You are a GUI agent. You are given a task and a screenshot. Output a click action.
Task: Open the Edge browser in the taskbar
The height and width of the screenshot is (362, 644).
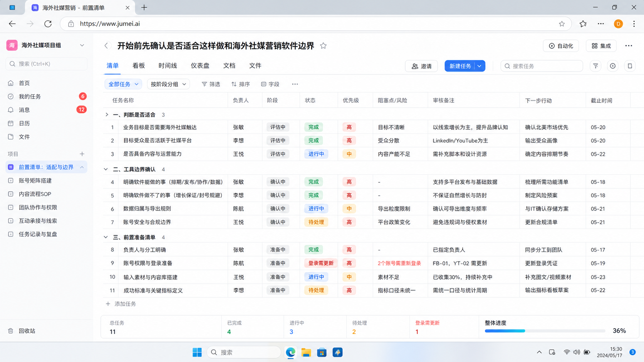pos(291,352)
